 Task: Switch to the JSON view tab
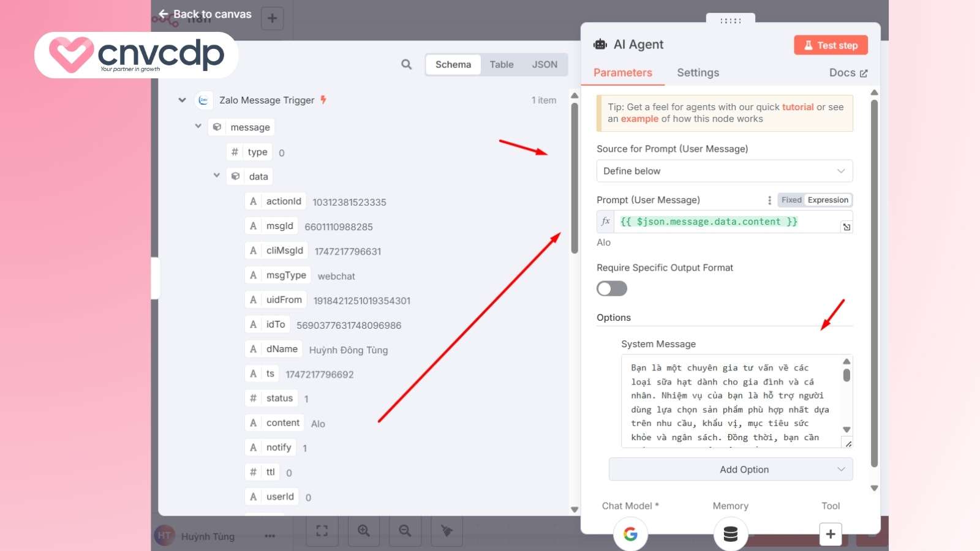pyautogui.click(x=545, y=64)
